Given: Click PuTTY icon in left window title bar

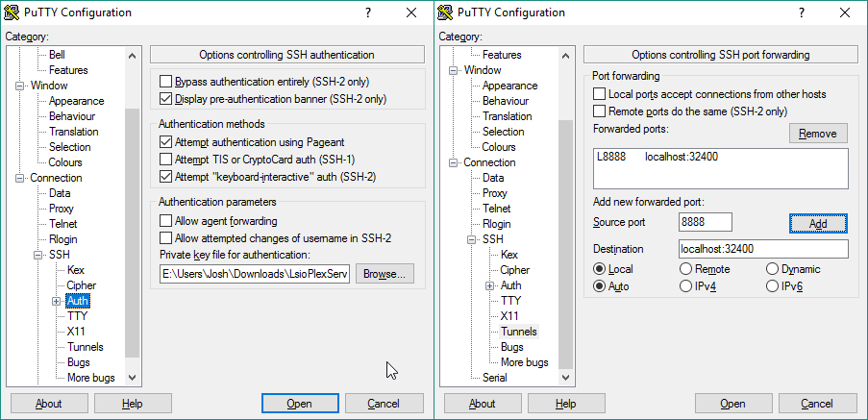Looking at the screenshot, I should tap(12, 12).
